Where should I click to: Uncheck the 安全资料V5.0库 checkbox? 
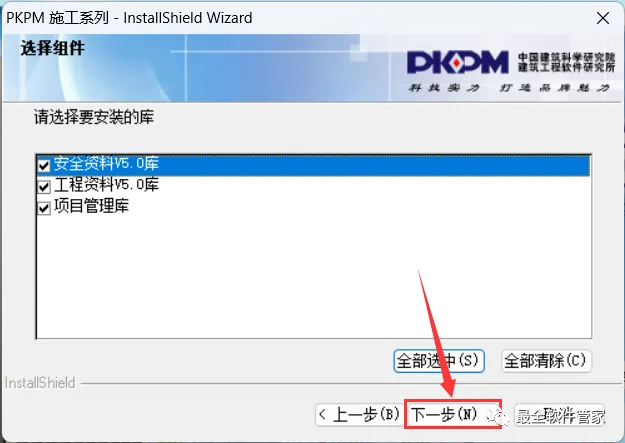44,165
